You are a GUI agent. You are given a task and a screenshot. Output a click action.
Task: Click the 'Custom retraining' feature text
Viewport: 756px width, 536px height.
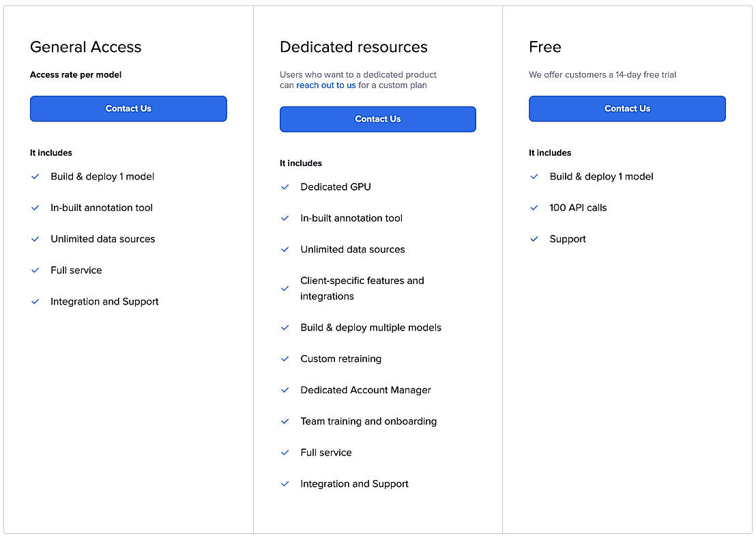click(341, 359)
